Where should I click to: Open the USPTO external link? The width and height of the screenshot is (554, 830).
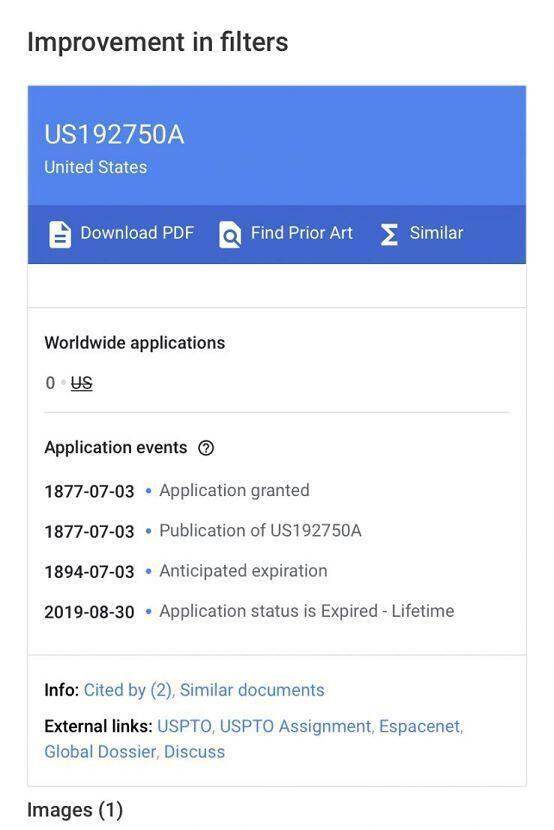point(185,726)
